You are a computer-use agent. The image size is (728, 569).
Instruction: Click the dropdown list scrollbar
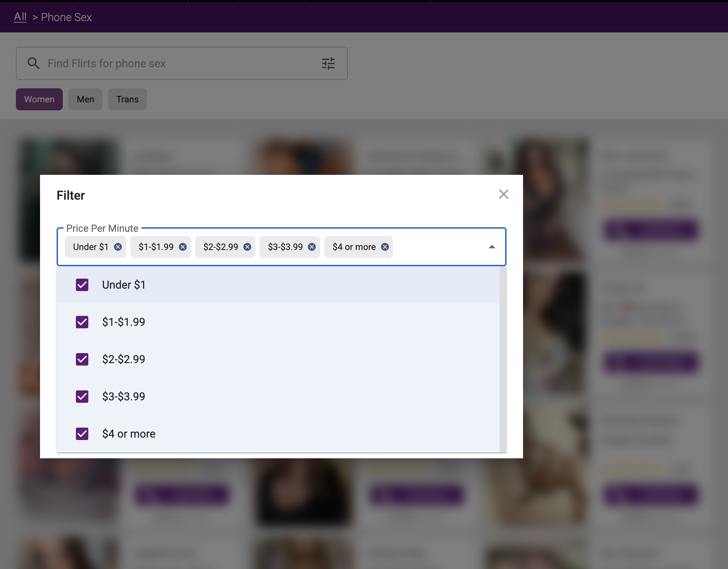503,359
